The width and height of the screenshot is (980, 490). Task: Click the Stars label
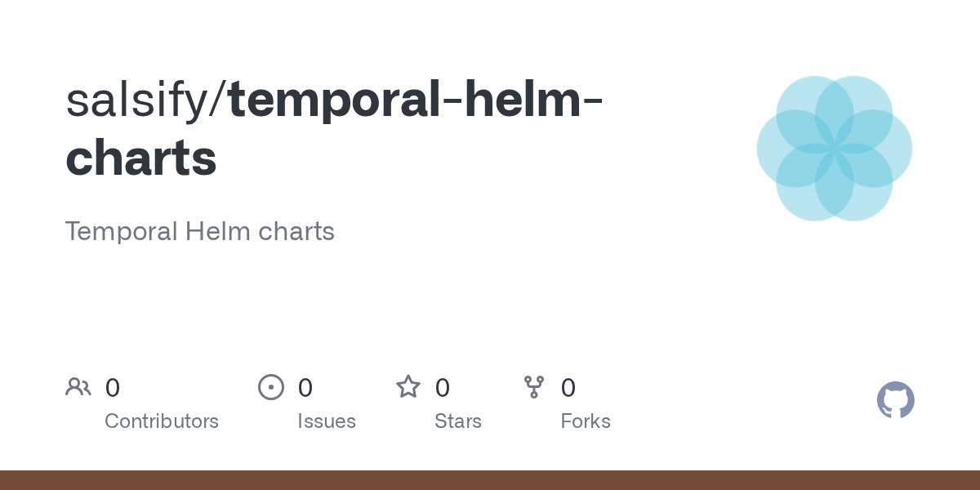458,421
